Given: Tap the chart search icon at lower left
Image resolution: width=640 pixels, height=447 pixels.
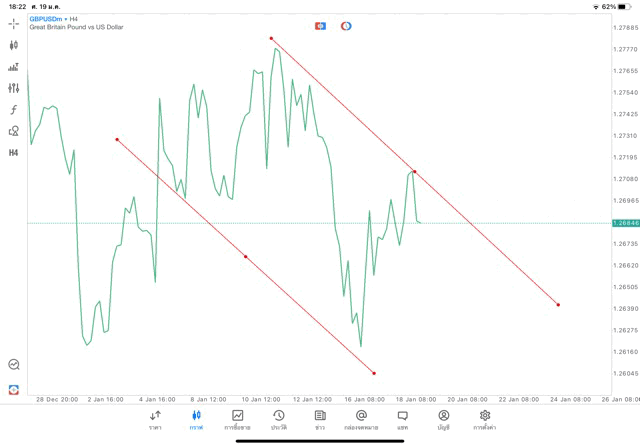Looking at the screenshot, I should [14, 365].
